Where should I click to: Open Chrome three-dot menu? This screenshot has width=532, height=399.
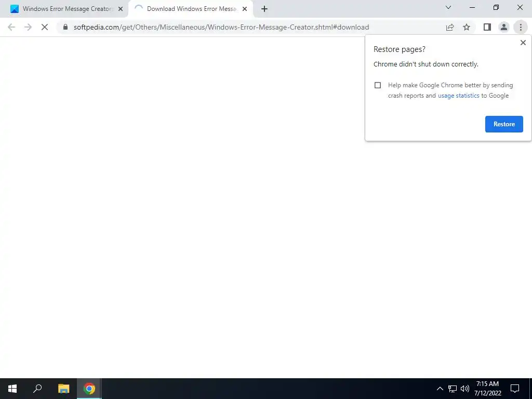click(521, 27)
